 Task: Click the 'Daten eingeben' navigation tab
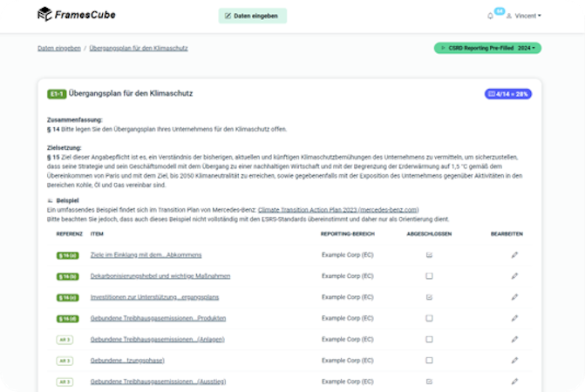pos(252,16)
